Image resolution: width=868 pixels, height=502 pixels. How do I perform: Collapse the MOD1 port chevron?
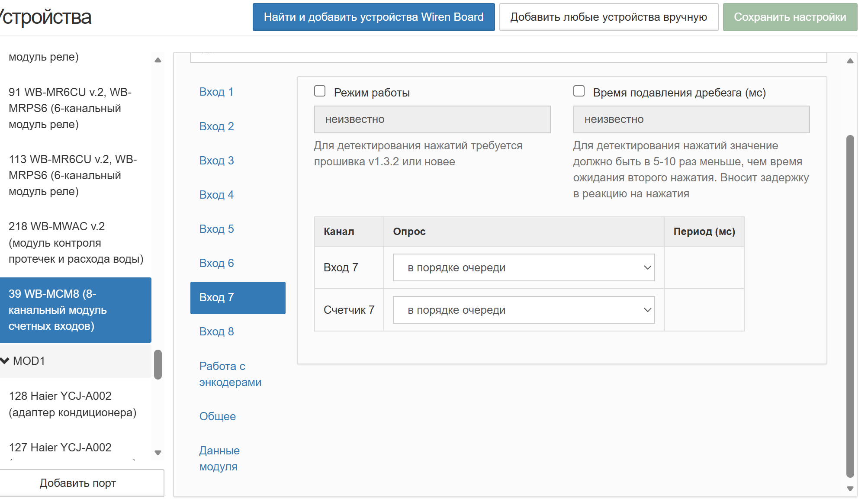coord(5,360)
